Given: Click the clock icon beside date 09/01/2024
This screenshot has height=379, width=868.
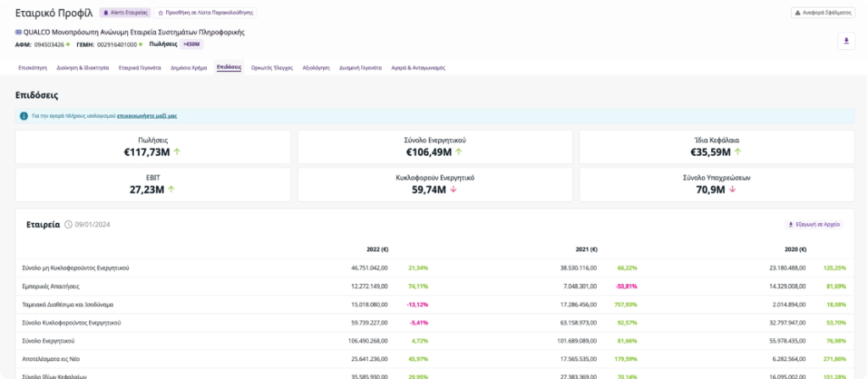Looking at the screenshot, I should pos(68,225).
